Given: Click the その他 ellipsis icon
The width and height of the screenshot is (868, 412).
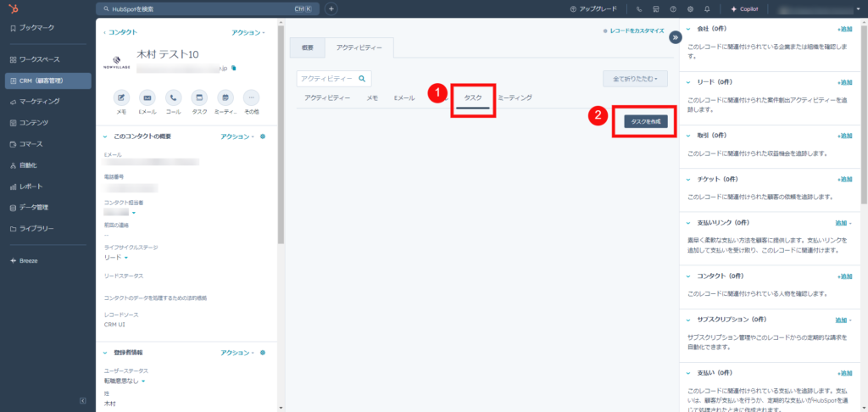Looking at the screenshot, I should pos(251,97).
